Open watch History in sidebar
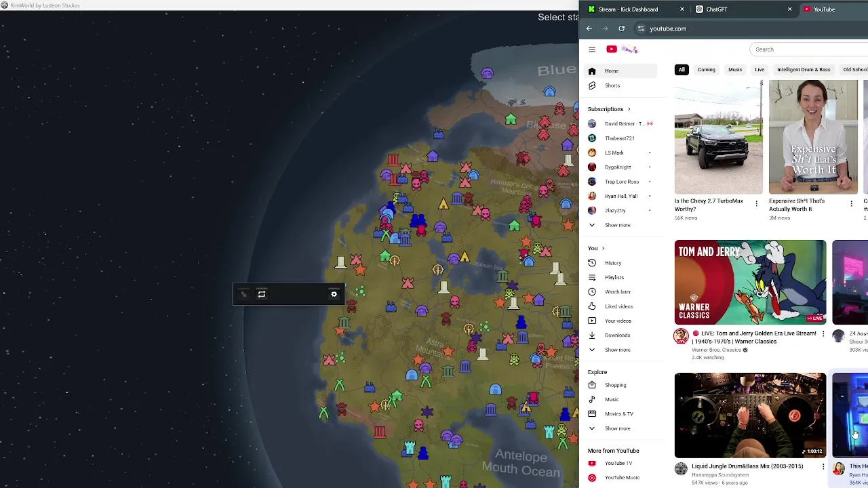The width and height of the screenshot is (868, 488). 621,263
